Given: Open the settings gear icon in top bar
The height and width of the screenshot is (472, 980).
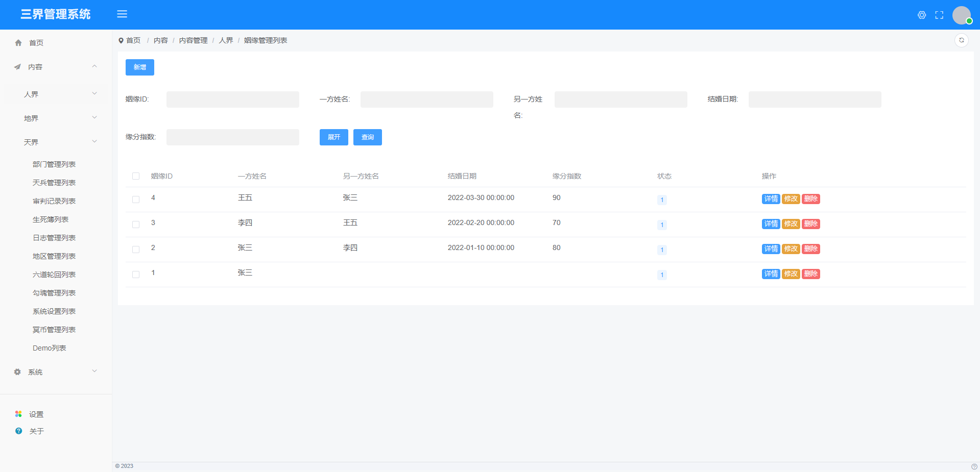Looking at the screenshot, I should 922,15.
